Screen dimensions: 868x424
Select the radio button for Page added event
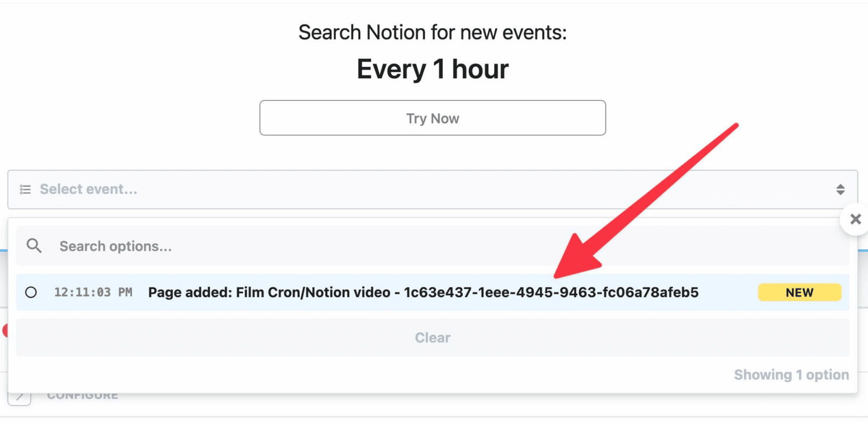point(31,293)
